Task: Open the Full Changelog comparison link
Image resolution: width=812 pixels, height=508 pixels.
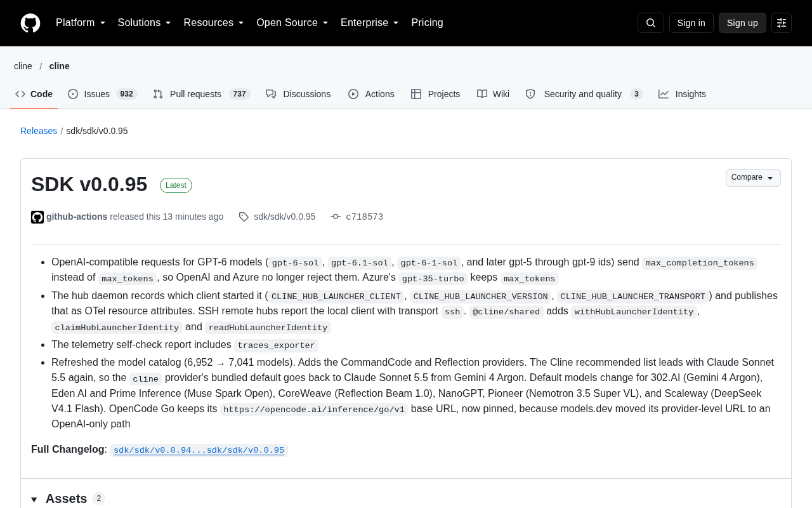Action: point(199,450)
